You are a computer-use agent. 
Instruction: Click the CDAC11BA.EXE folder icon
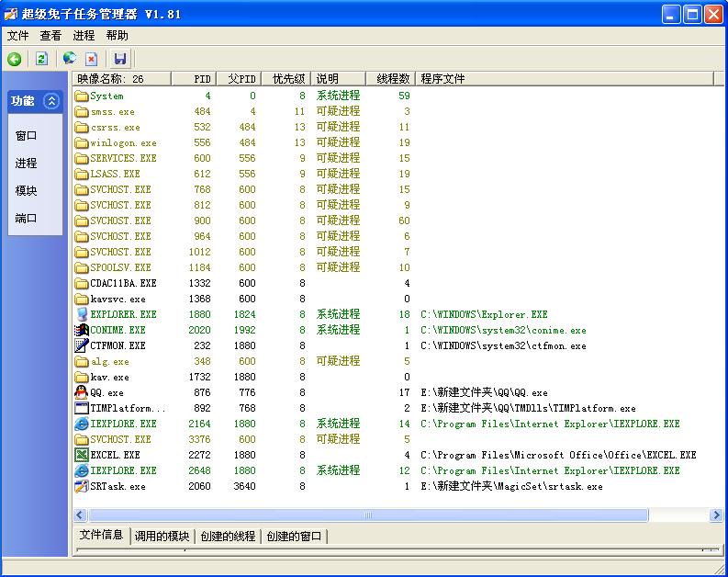82,283
